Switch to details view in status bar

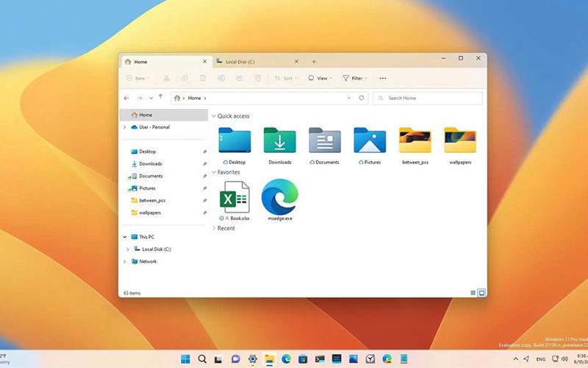tap(473, 293)
